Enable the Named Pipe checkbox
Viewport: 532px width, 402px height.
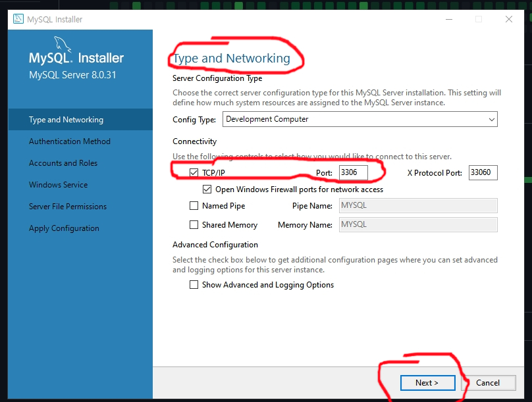[x=194, y=206]
